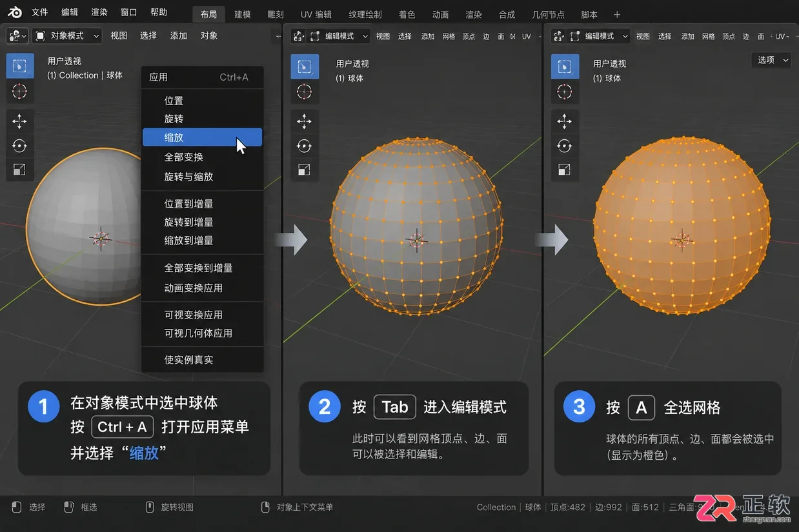Expand the 选项 dropdown in step 3 viewport
799x532 pixels.
coord(772,60)
